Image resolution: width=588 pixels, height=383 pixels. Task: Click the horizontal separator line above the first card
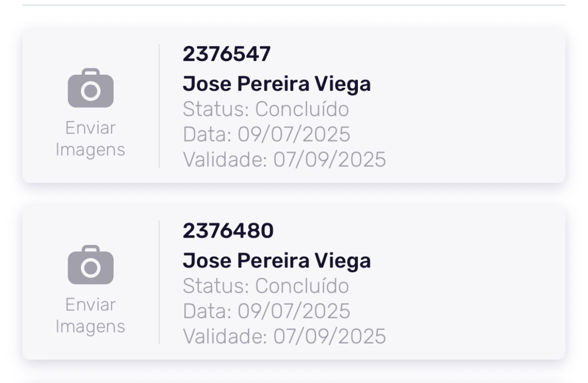click(294, 5)
